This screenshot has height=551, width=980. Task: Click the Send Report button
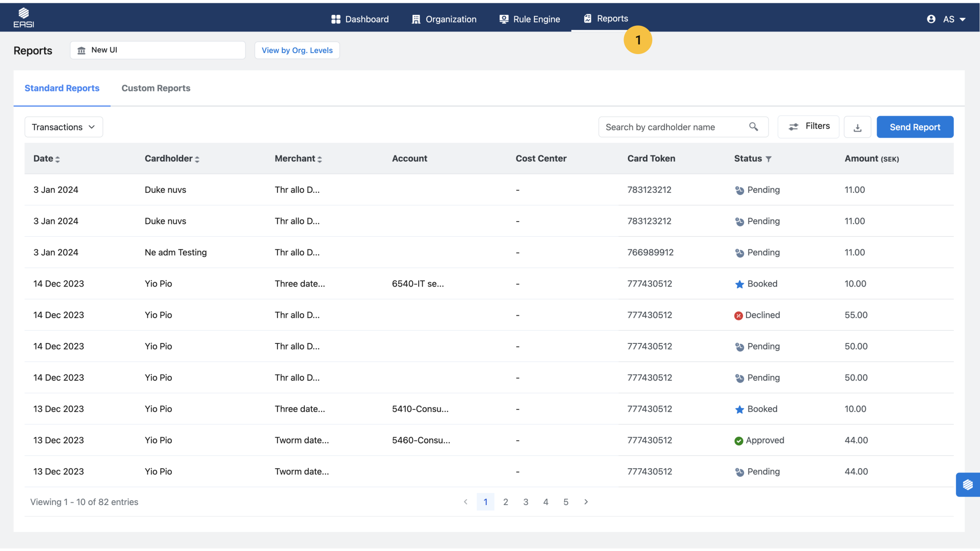click(914, 127)
